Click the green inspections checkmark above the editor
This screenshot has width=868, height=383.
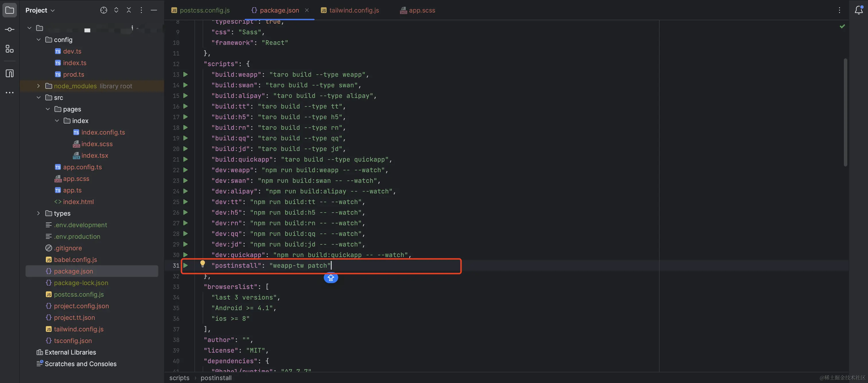(843, 26)
